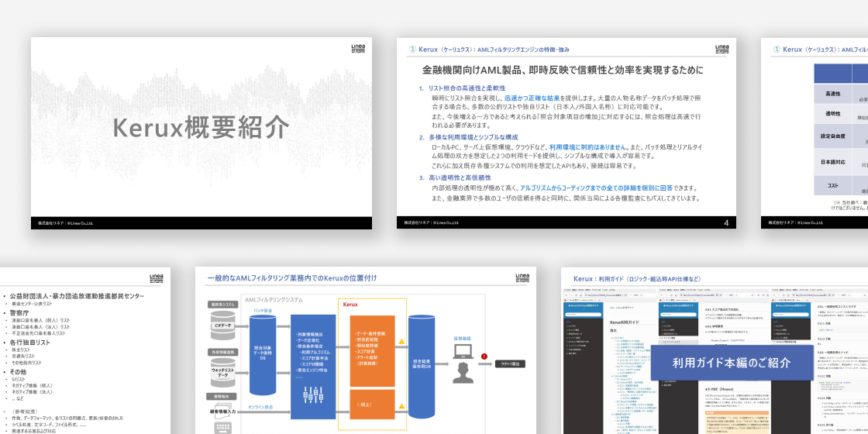
Task: Open the 'Kerux概要紹介' title slide thumbnail
Action: point(201,133)
